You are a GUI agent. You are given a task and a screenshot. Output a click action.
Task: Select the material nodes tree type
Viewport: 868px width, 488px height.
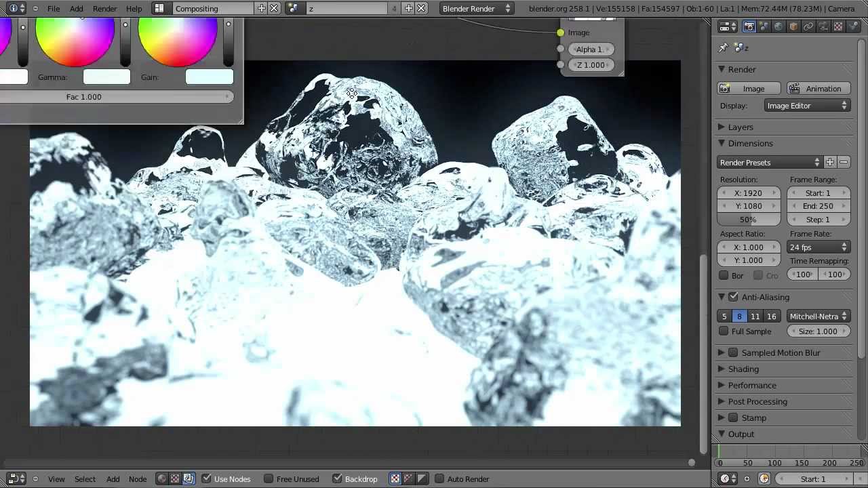pyautogui.click(x=161, y=479)
